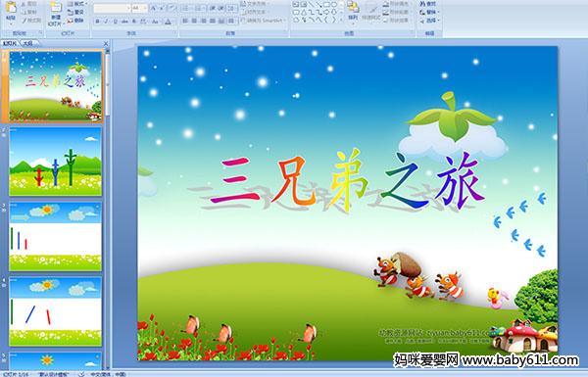Toggle Underline text formatting

coord(115,22)
